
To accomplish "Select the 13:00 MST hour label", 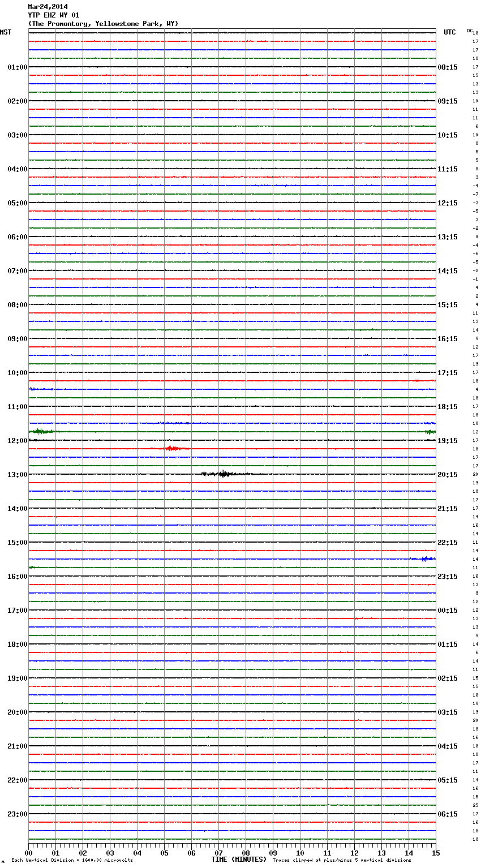I will pos(17,475).
